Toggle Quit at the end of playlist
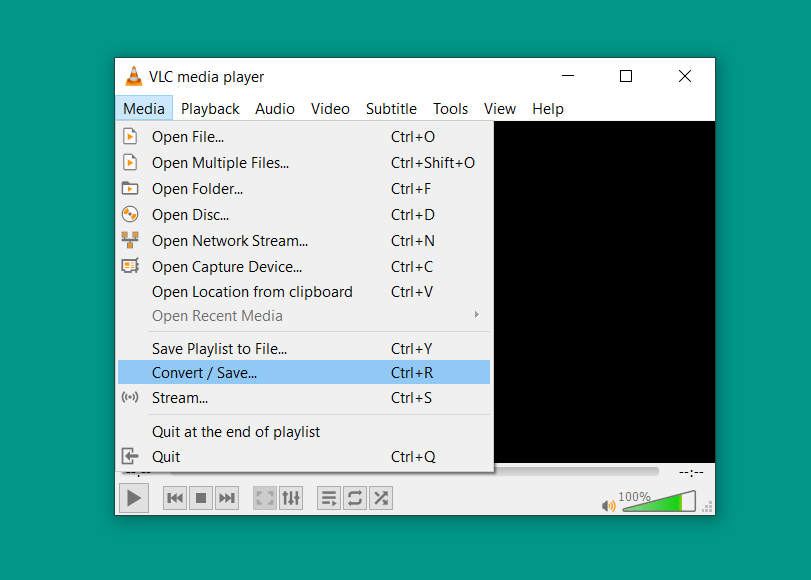This screenshot has height=580, width=811. pos(304,432)
